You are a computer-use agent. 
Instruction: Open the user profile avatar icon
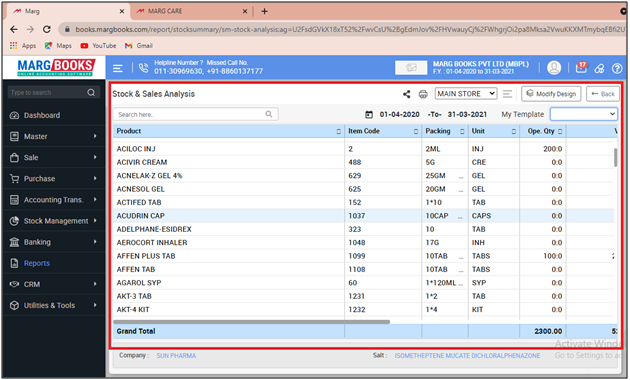coord(554,67)
